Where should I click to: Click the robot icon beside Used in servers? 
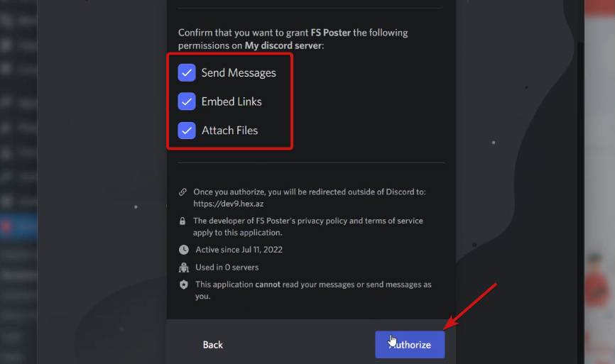(x=183, y=268)
